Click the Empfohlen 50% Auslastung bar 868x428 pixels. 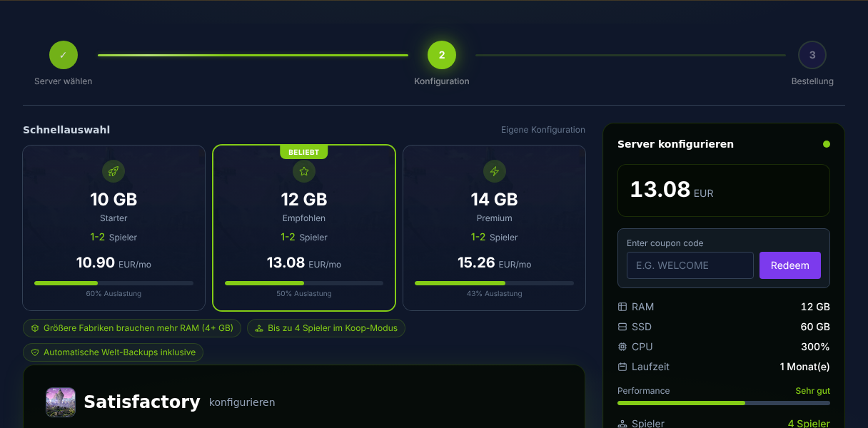pyautogui.click(x=304, y=283)
